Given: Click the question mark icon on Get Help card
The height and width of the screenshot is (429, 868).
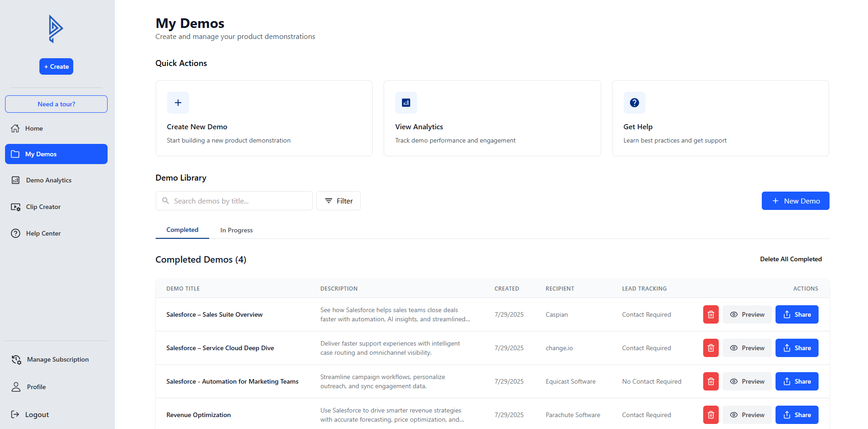Looking at the screenshot, I should point(635,103).
